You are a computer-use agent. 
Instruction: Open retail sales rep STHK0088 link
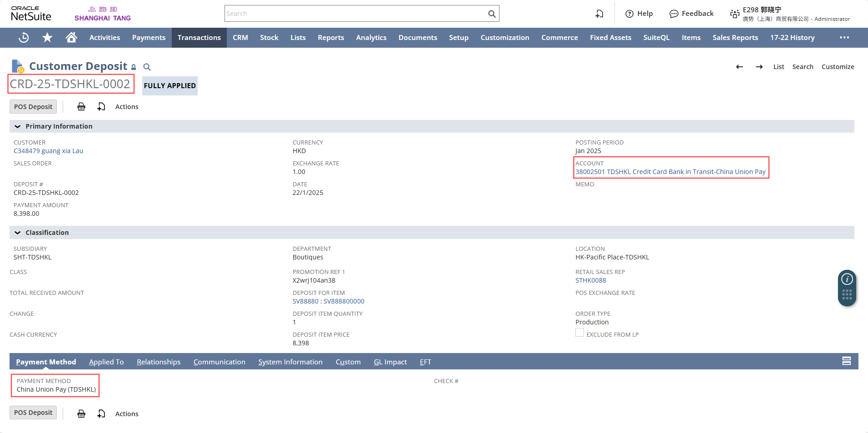tap(591, 280)
